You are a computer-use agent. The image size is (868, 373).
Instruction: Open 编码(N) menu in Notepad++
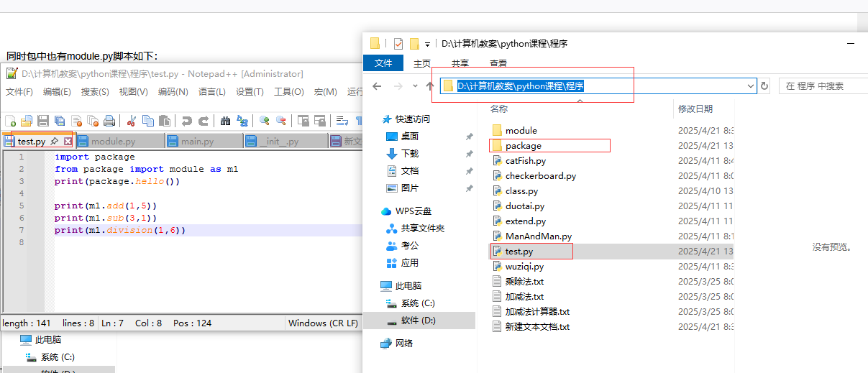pyautogui.click(x=173, y=92)
